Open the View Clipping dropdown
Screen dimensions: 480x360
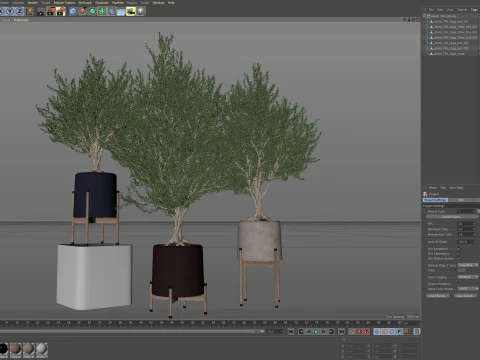[x=468, y=277]
